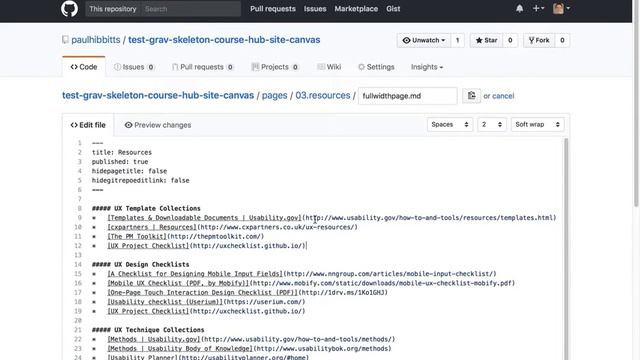Click the editor vertical scrollbar
The image size is (640, 360).
[566, 249]
